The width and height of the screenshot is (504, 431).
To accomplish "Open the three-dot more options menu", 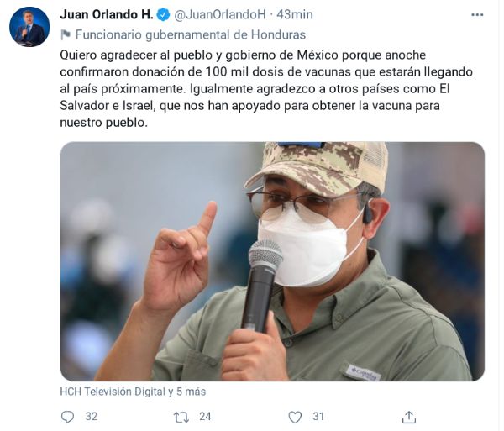I will (x=476, y=15).
